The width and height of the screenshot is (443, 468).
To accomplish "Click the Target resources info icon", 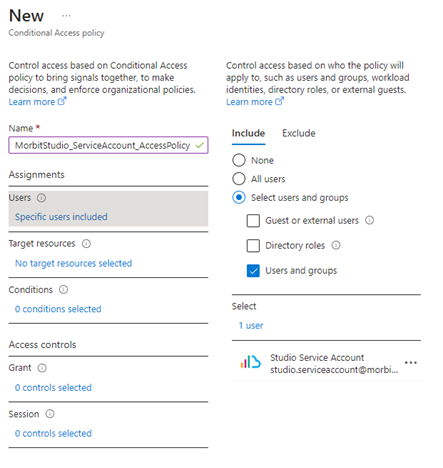I will point(86,244).
